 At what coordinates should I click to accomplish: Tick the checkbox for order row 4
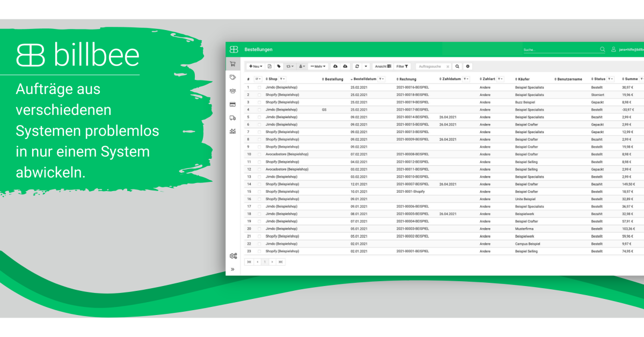coord(259,109)
